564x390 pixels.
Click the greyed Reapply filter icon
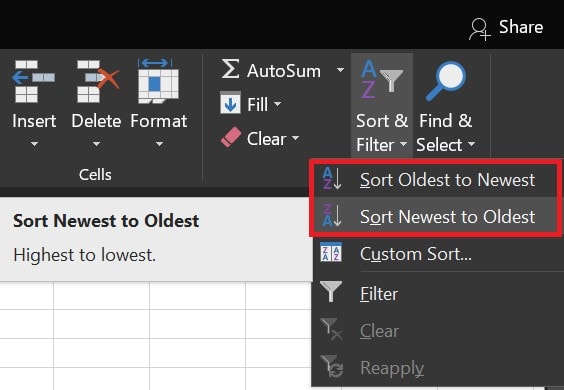click(x=332, y=366)
